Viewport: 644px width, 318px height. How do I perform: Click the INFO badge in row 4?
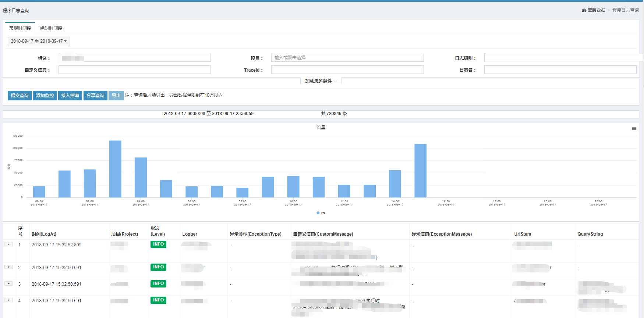click(x=158, y=300)
